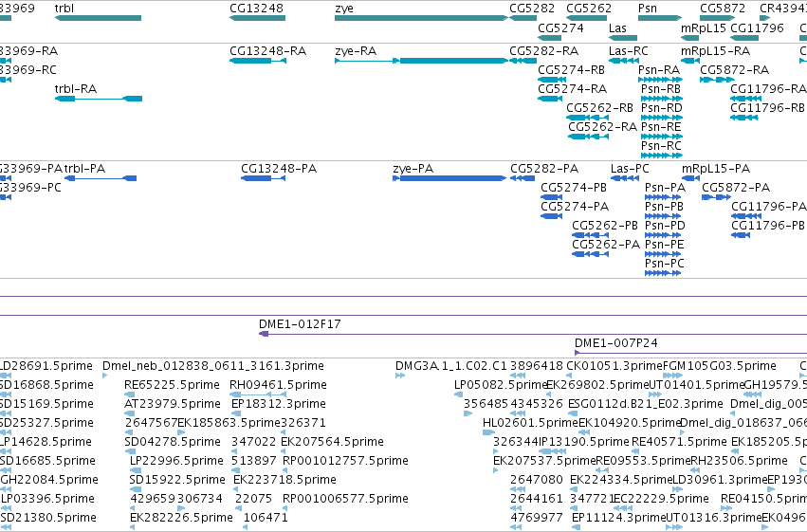This screenshot has width=807, height=532.
Task: Select transcript Psn-RE
Action: coord(662,137)
